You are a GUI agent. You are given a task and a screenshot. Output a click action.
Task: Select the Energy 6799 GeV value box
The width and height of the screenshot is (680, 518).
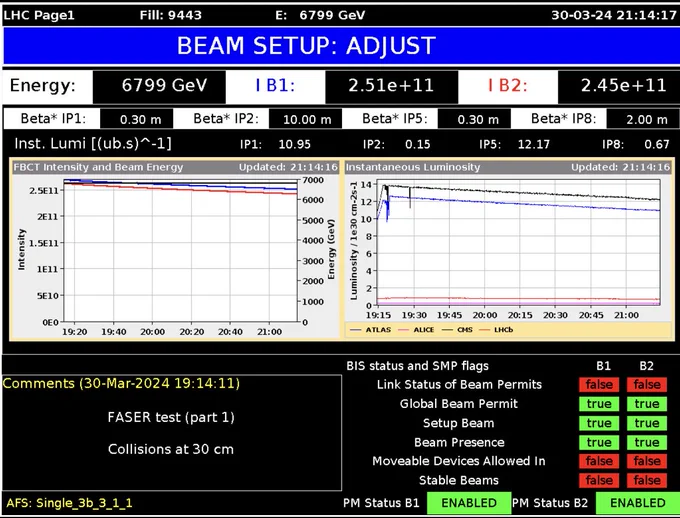(x=159, y=86)
